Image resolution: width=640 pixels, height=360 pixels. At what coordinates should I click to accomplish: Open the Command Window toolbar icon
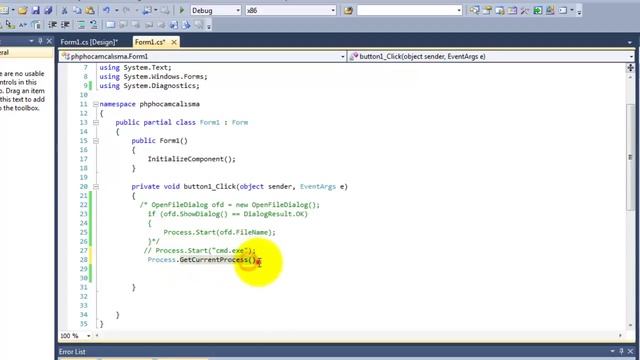pyautogui.click(x=563, y=10)
